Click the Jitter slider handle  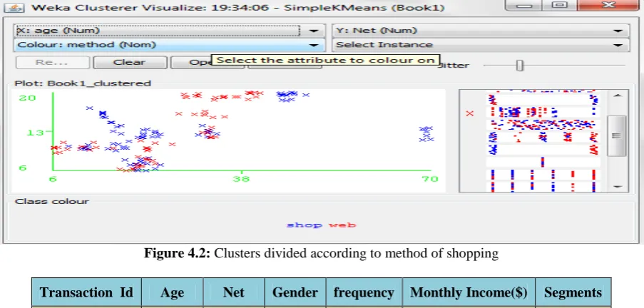[520, 66]
